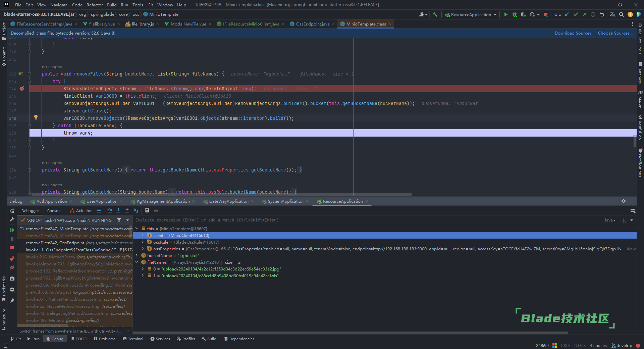
Task: Open the Services tool window button
Action: coord(160,339)
